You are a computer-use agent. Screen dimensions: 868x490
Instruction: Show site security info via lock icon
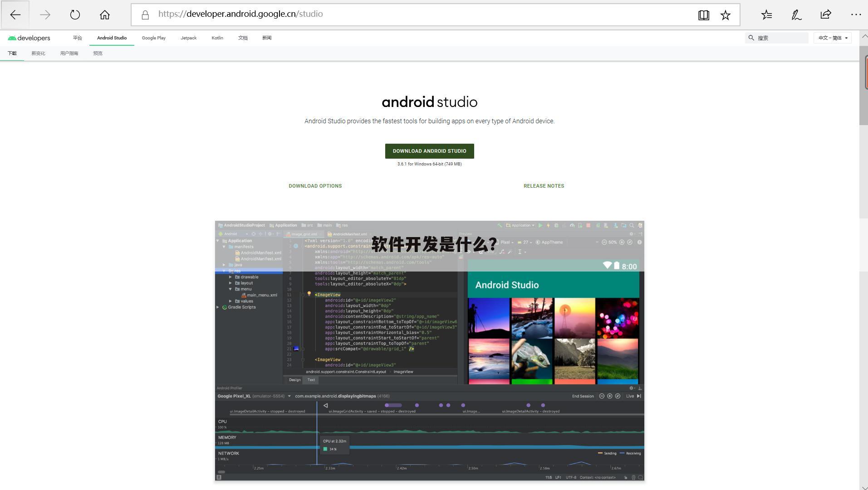tap(145, 15)
